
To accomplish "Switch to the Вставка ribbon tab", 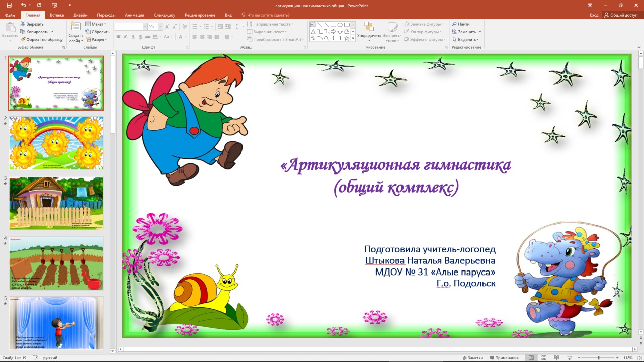I will tap(56, 15).
